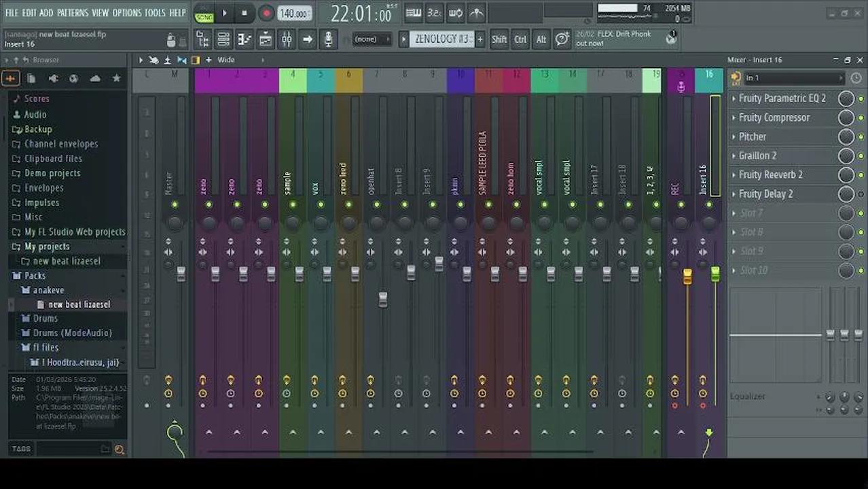Click the loop recording icon
This screenshot has height=489, width=868.
[x=456, y=13]
